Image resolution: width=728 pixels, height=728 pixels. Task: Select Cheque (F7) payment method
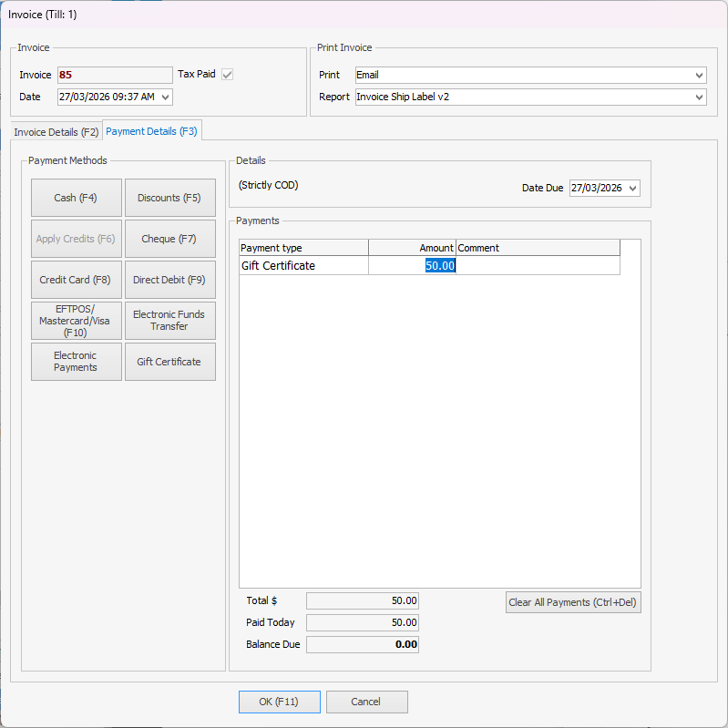click(169, 239)
